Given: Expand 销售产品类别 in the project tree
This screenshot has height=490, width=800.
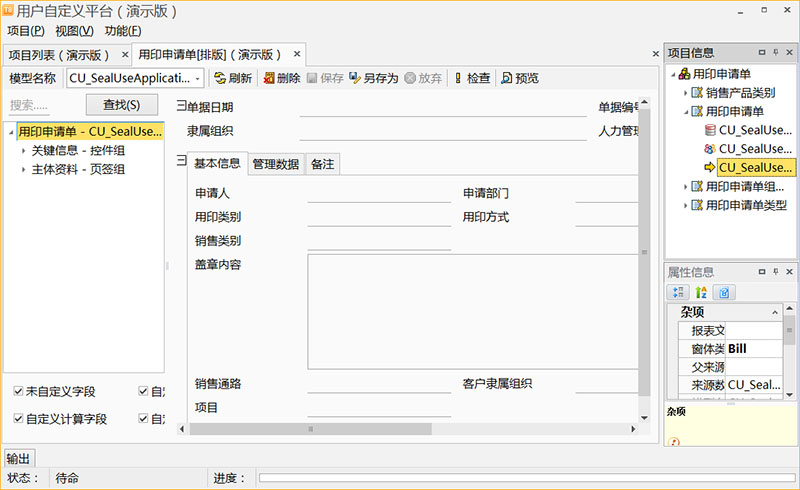Looking at the screenshot, I should [x=686, y=93].
